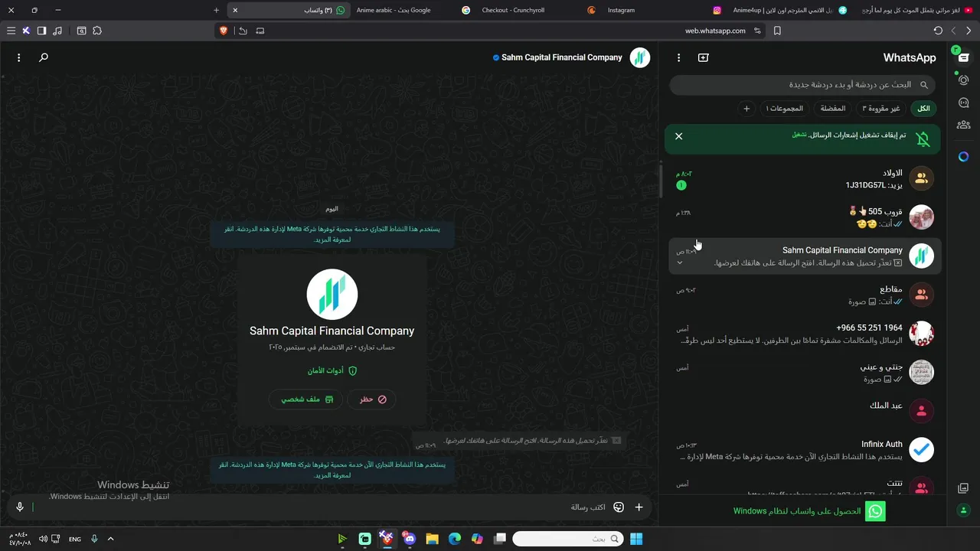Open the profile icon at rail bottom
This screenshot has height=551, width=980.
pyautogui.click(x=963, y=510)
